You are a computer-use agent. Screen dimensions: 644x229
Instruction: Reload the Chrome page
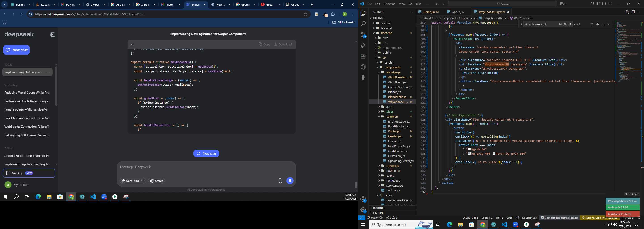(21, 14)
